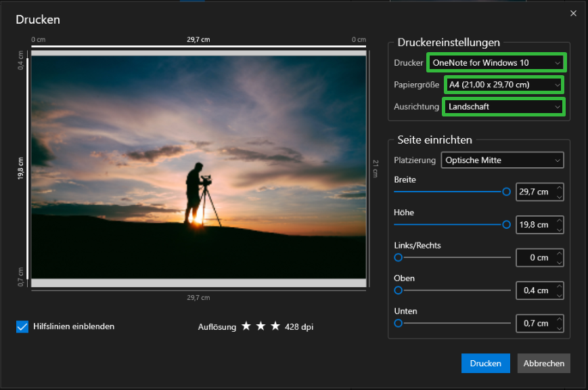
Task: Click the Seite einrichten heading
Action: 434,140
